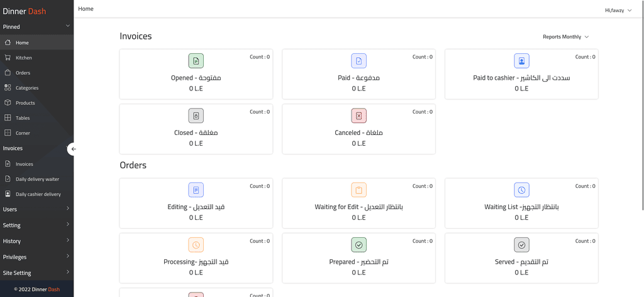Click the orange Processing clock icon
The width and height of the screenshot is (644, 297).
(196, 245)
